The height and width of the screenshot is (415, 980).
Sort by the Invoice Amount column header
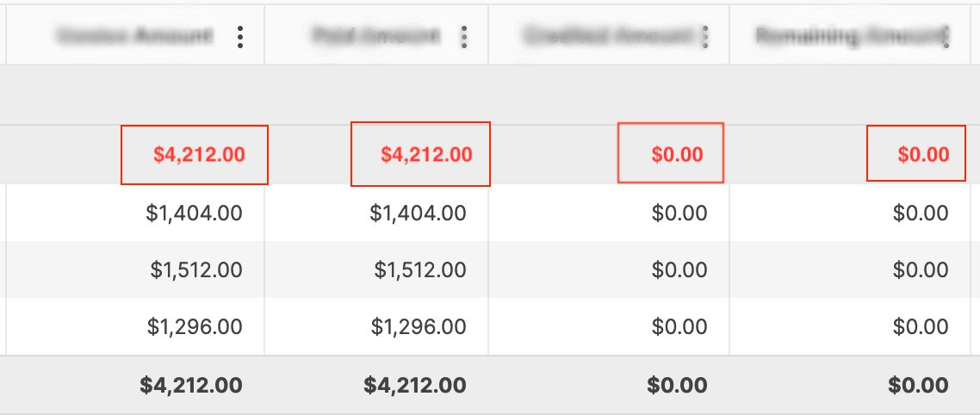pos(133,36)
